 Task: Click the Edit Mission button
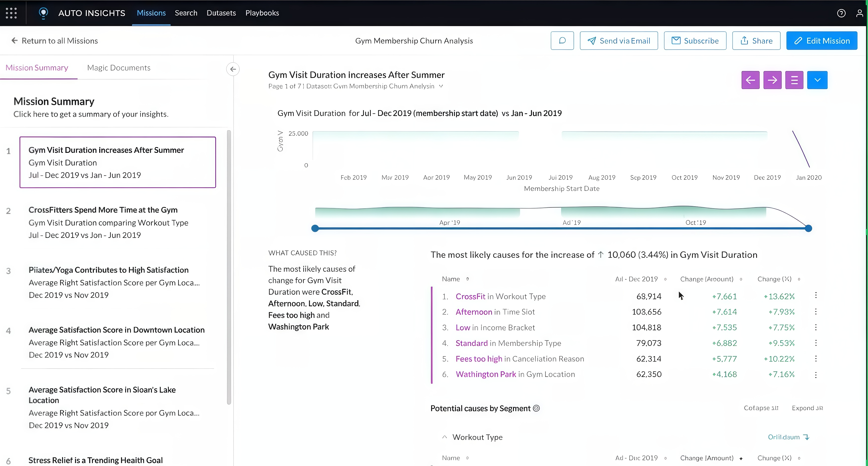pos(822,41)
